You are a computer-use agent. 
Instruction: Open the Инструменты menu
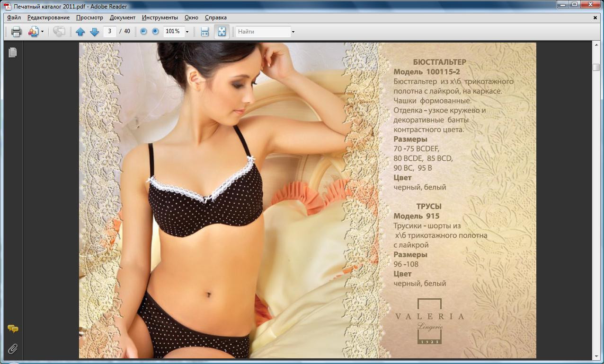point(160,17)
